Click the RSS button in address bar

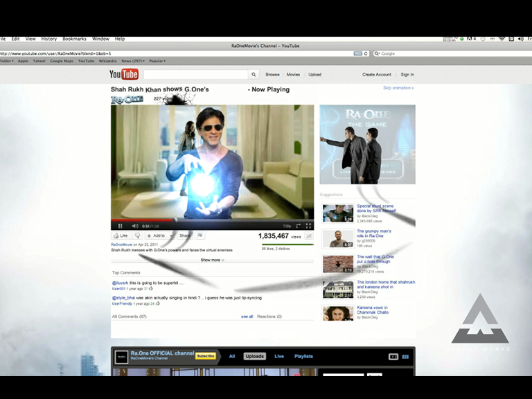tap(357, 53)
